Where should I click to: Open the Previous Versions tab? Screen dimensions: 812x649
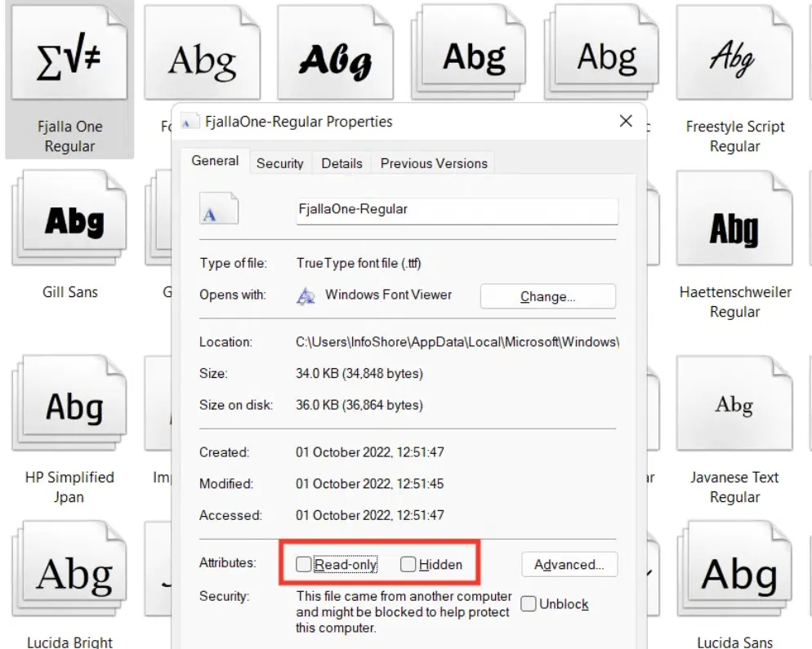click(434, 163)
